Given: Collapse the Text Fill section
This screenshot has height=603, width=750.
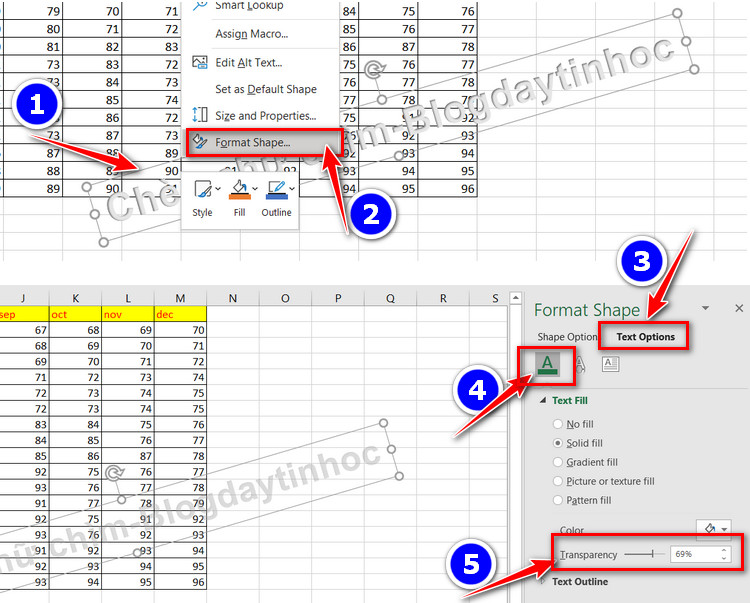Looking at the screenshot, I should tap(543, 400).
